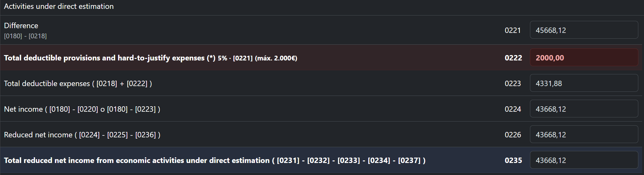Click the 'Net income' formula label
This screenshot has height=175, width=644.
click(x=82, y=109)
